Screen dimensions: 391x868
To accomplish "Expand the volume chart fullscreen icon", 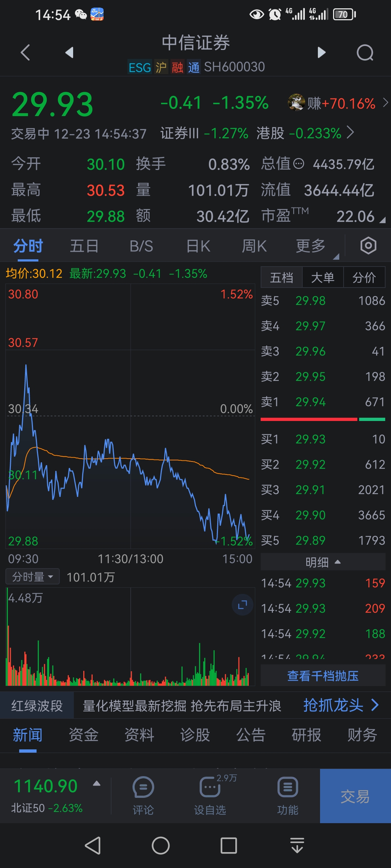I will 243,604.
